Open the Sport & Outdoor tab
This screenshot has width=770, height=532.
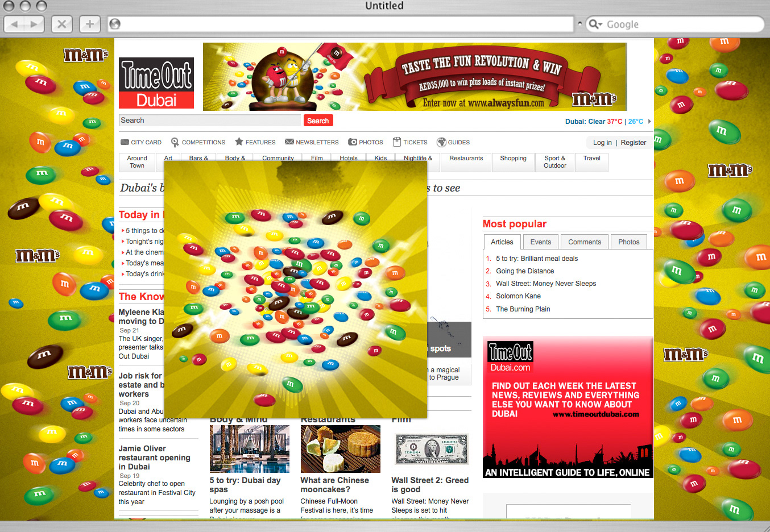[554, 162]
